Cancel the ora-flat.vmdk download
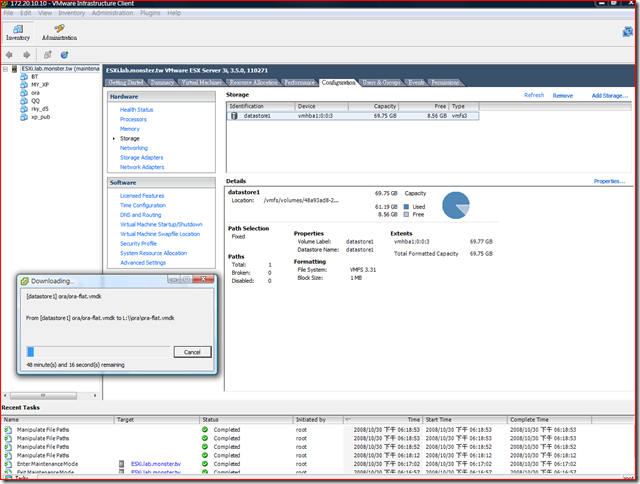 point(192,352)
